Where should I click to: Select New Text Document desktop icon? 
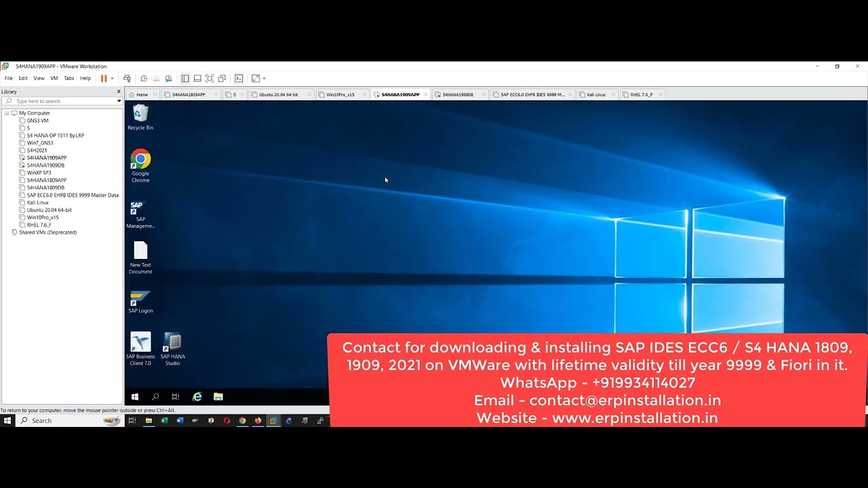point(140,258)
